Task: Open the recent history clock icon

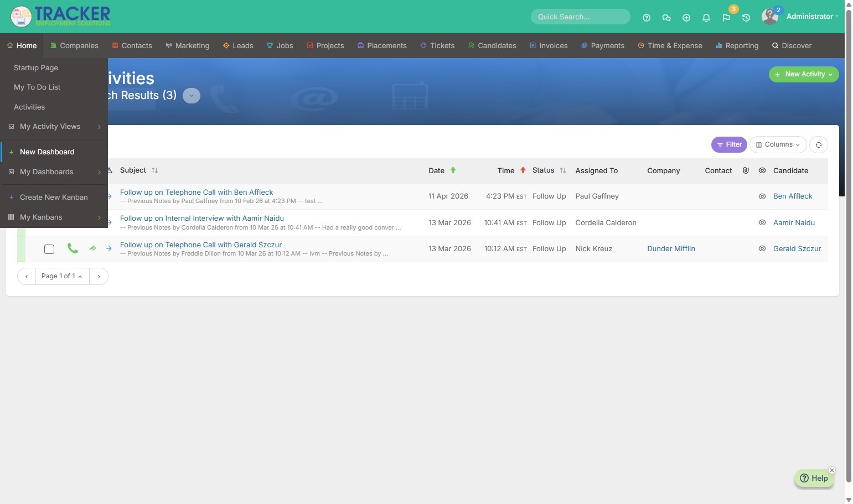Action: (x=746, y=18)
